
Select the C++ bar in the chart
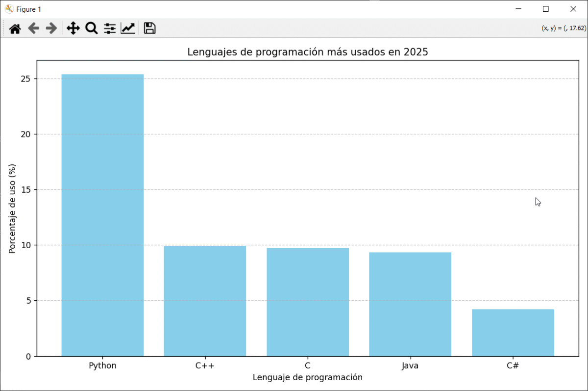pyautogui.click(x=205, y=301)
